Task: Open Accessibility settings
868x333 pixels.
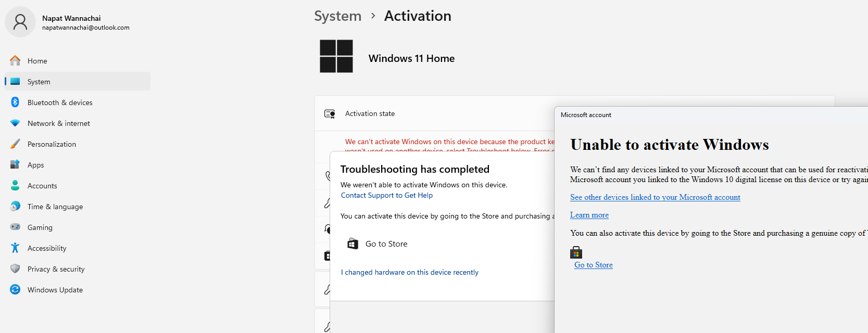Action: click(x=78, y=248)
